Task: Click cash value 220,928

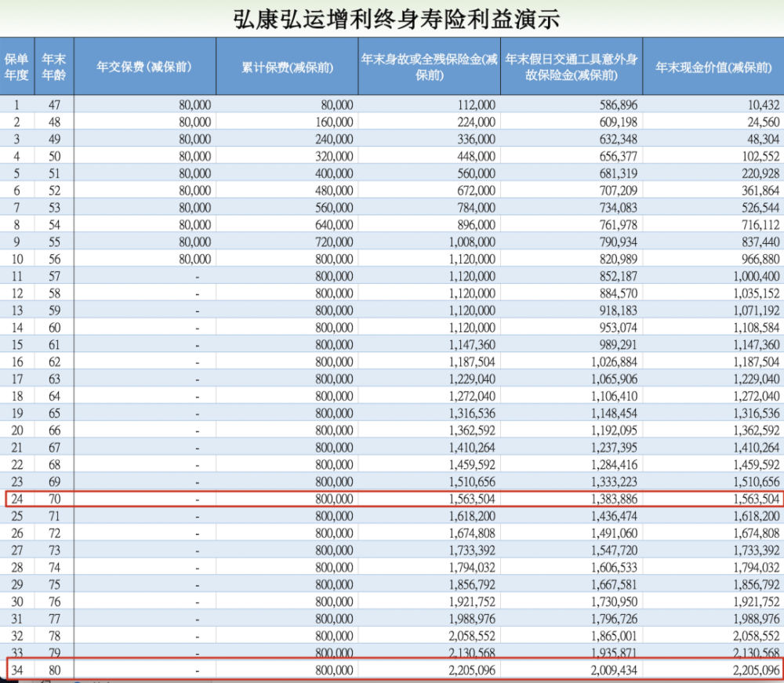Action: click(x=761, y=173)
